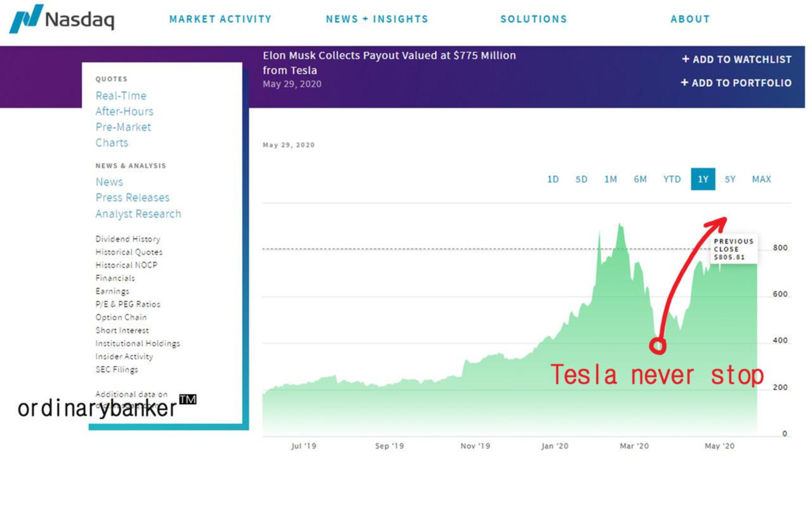Open Press Releases
This screenshot has height=517, width=812.
[x=133, y=198]
